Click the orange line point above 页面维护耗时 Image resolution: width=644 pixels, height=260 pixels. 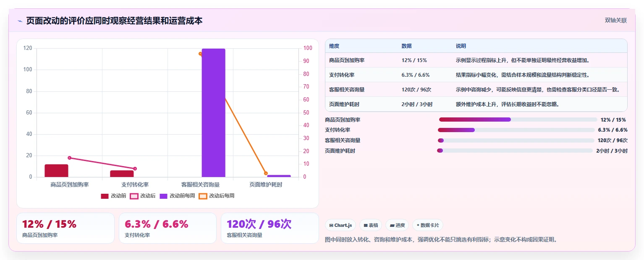(266, 173)
